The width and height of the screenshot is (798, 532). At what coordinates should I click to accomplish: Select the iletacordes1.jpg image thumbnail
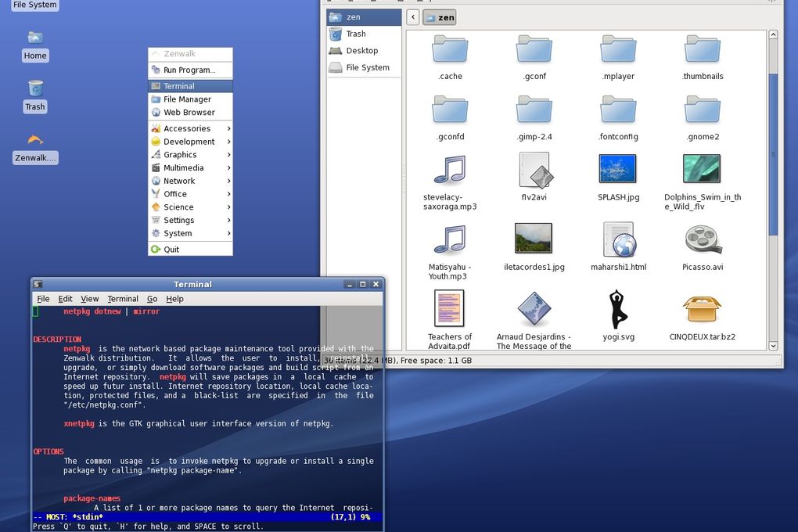click(534, 238)
